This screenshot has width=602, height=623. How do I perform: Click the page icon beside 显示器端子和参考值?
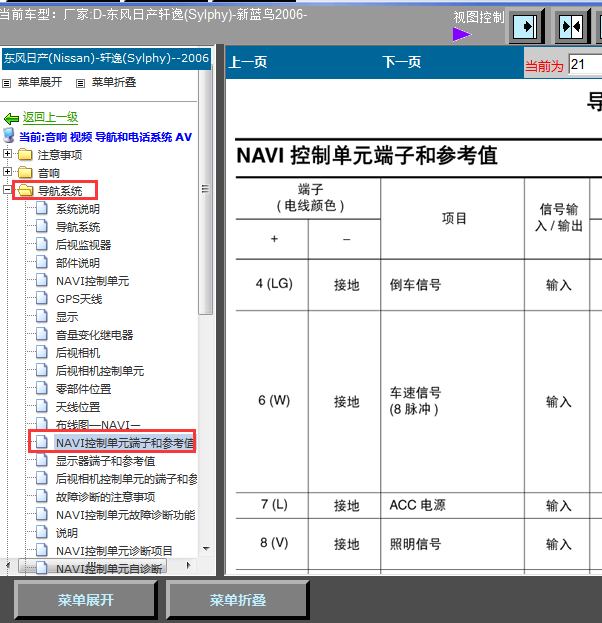point(42,460)
